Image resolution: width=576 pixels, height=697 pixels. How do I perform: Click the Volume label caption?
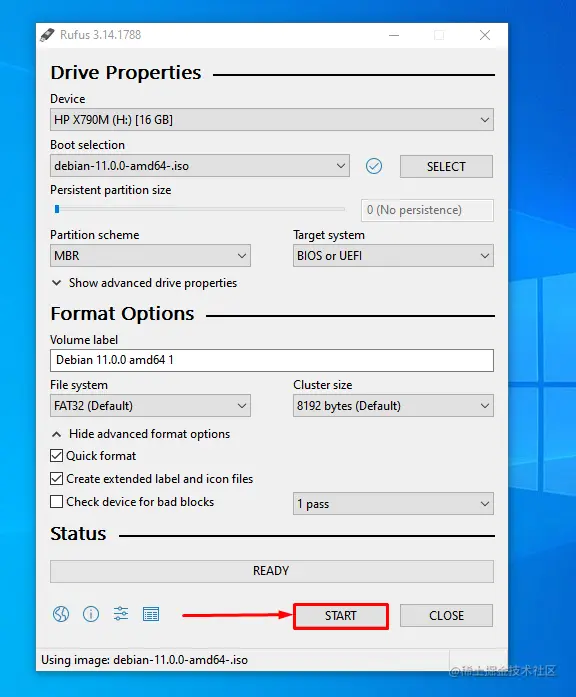click(x=84, y=340)
